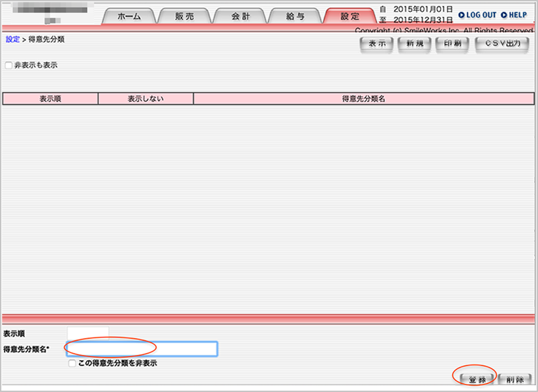Click the 得意先分類名 text field
Screen dimensions: 538x392
tap(142, 349)
